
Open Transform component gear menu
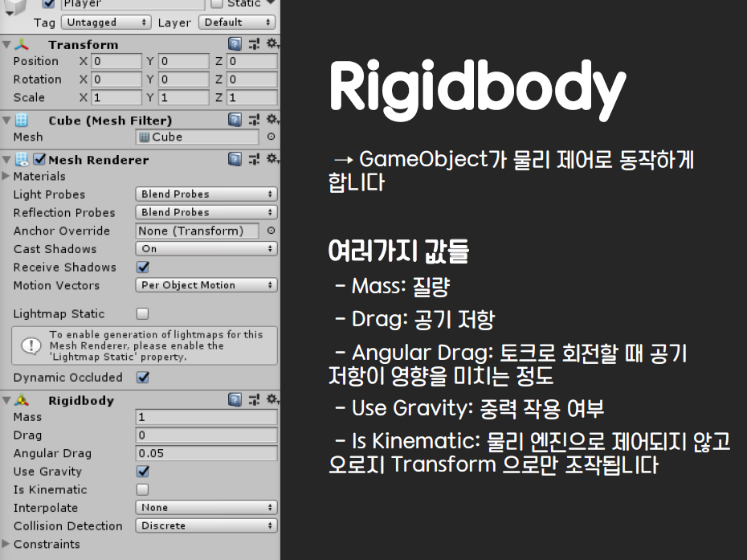pyautogui.click(x=272, y=43)
